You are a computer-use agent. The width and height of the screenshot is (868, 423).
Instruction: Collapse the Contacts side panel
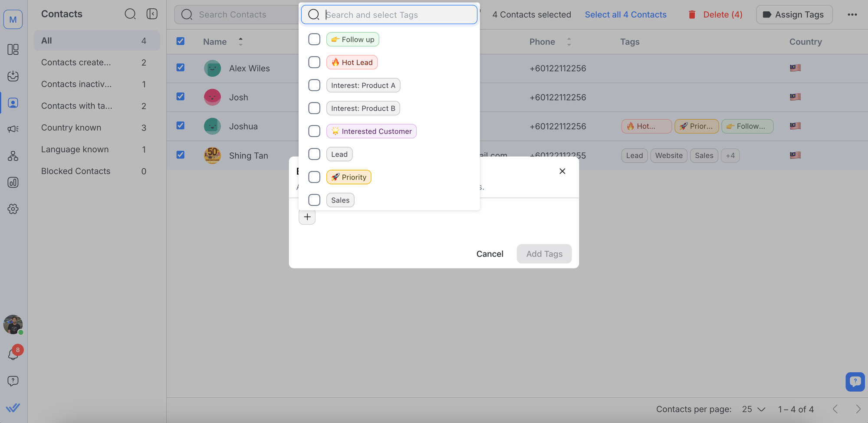coord(152,14)
